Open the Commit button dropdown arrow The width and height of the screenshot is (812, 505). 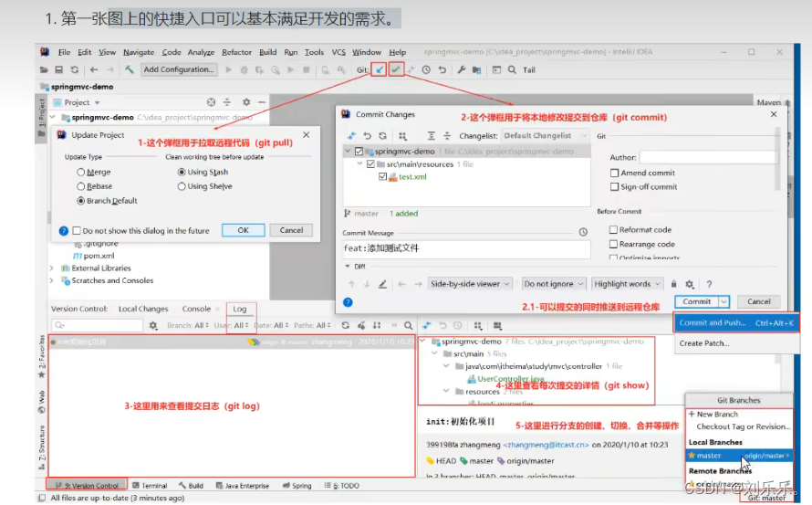pos(724,301)
